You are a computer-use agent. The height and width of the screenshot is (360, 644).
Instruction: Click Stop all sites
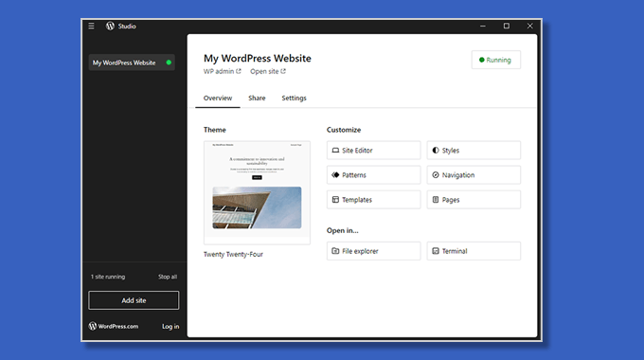[x=168, y=277]
